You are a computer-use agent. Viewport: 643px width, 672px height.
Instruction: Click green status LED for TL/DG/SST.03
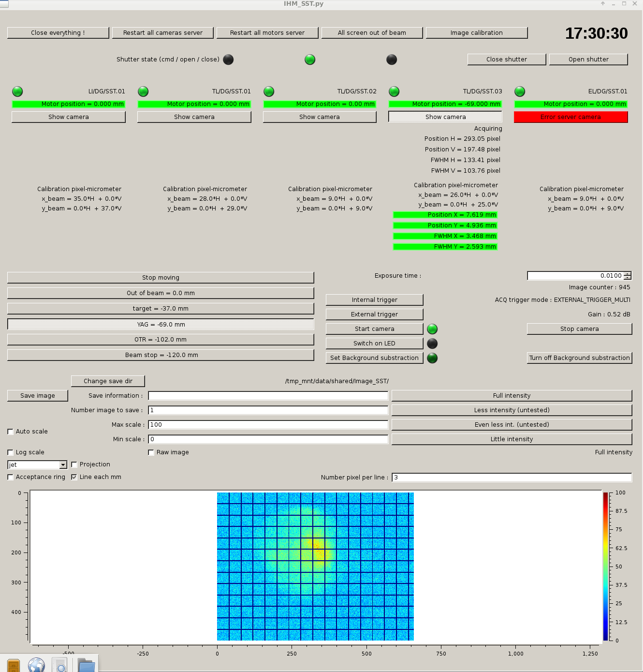click(394, 91)
